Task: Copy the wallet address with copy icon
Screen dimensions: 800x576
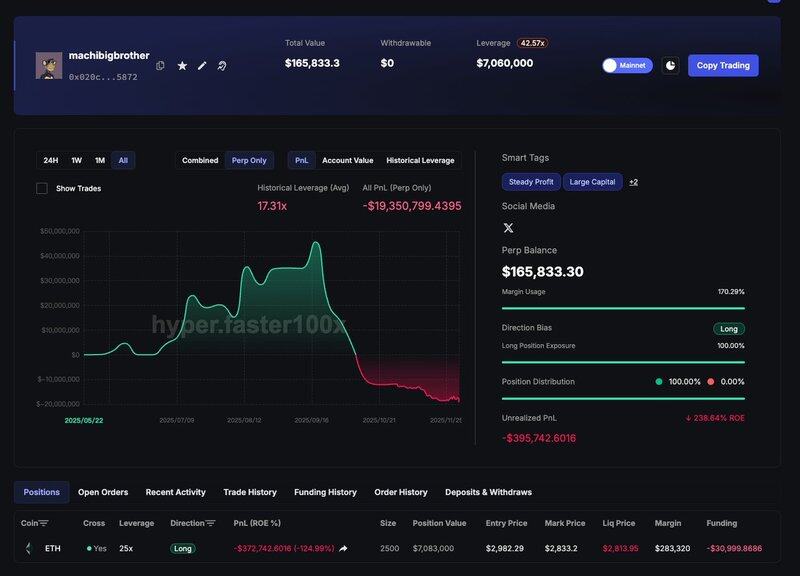Action: [x=160, y=66]
